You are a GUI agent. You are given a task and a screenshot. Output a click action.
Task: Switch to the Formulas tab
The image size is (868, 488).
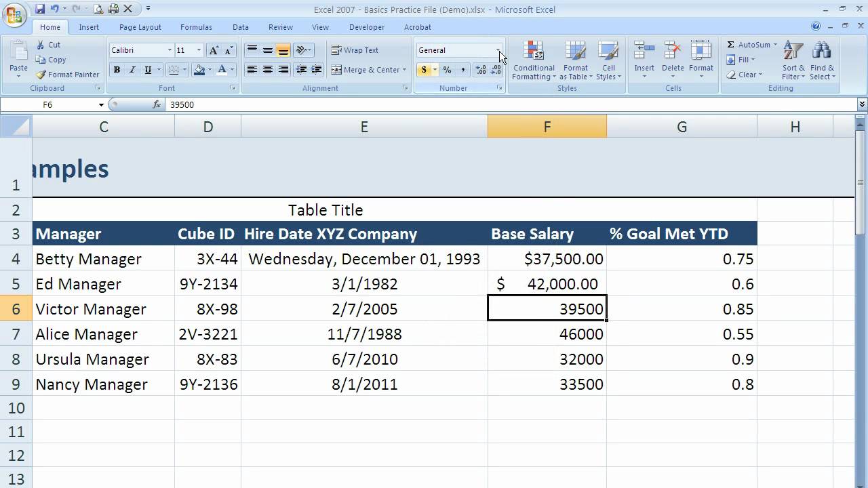[x=196, y=27]
